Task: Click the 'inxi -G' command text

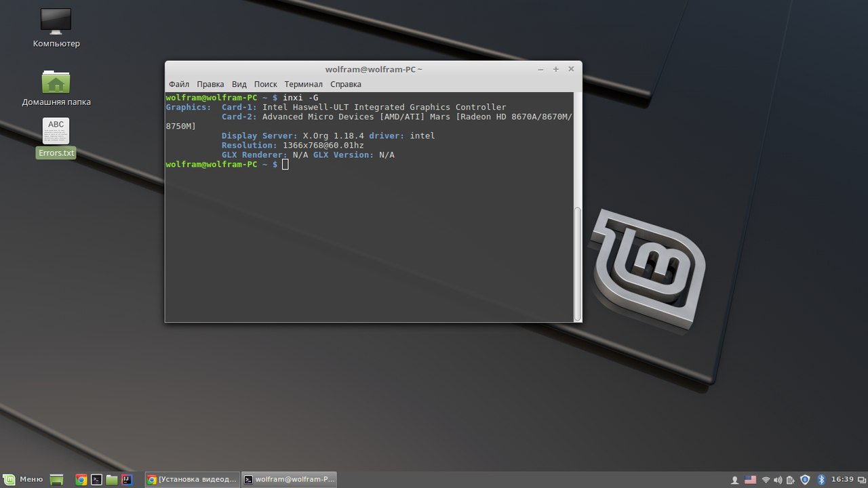Action: (x=300, y=98)
